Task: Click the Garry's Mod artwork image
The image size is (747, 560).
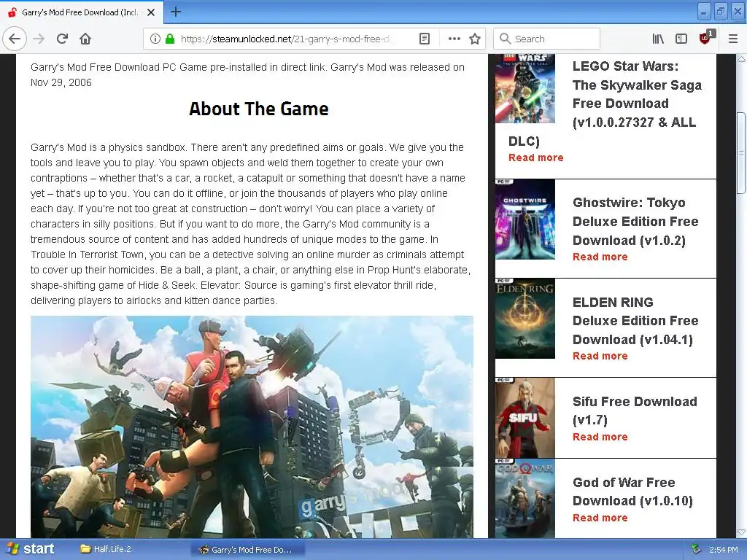Action: [x=252, y=427]
